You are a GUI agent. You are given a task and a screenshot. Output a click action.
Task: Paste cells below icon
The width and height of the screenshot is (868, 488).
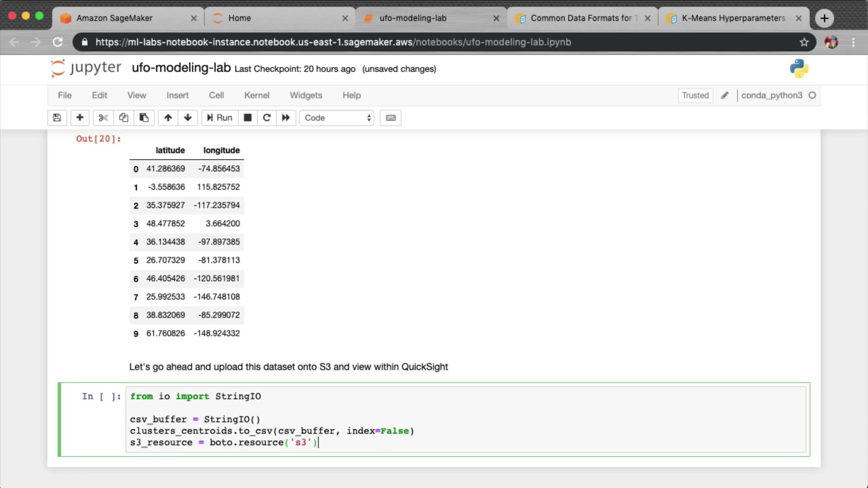[144, 118]
